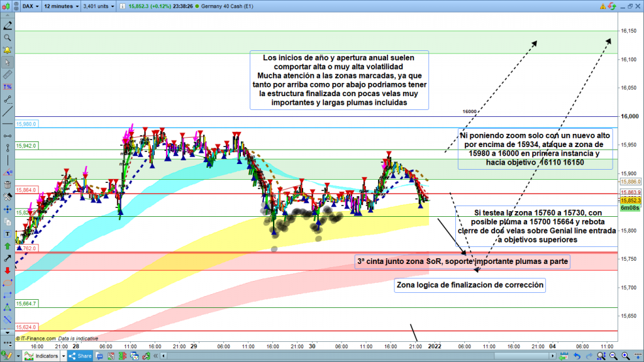644x362 pixels.
Task: Click the candlestick chart style icon top-left
Action: coord(8,6)
